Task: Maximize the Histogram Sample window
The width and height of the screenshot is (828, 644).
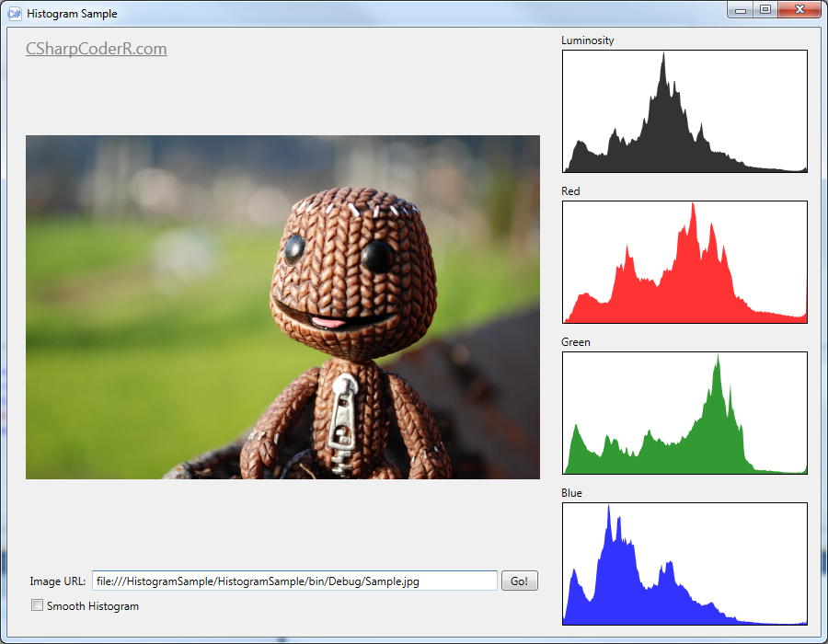Action: [765, 10]
